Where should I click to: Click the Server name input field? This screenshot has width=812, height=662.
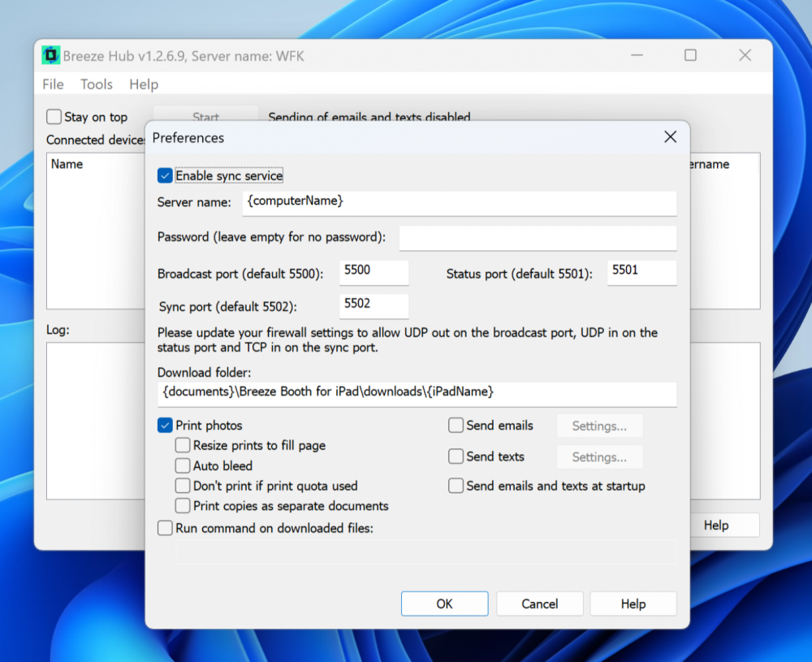pyautogui.click(x=460, y=203)
